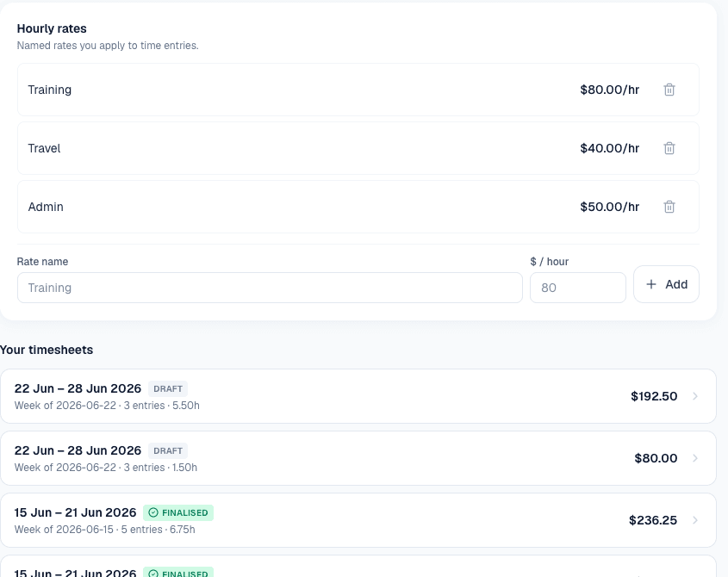
Task: Open the $192.50 draft timesheet chevron
Action: pos(695,396)
